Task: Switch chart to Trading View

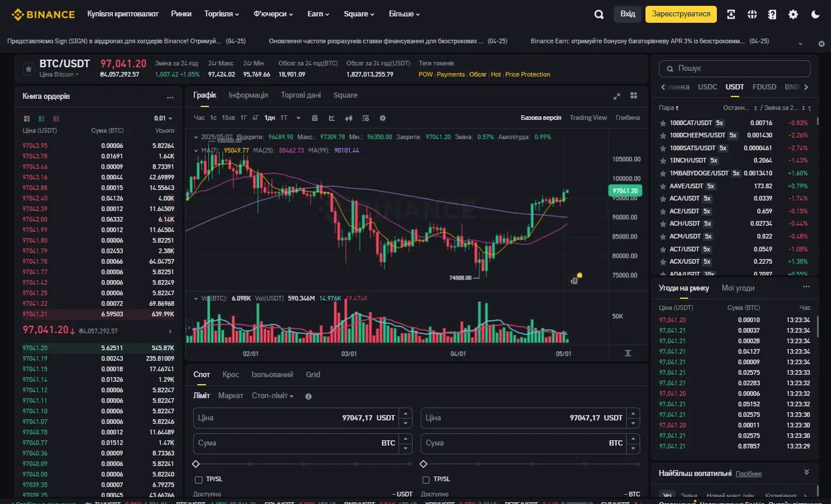Action: click(x=588, y=118)
